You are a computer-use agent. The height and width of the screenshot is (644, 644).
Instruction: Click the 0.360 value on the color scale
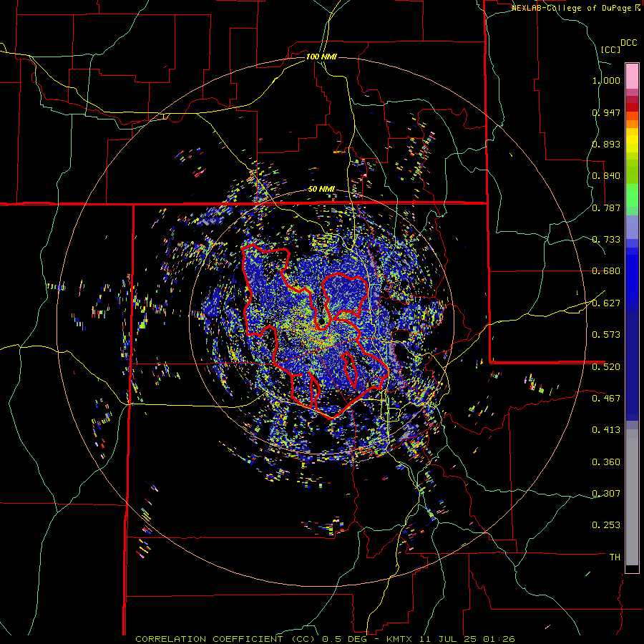pyautogui.click(x=606, y=462)
